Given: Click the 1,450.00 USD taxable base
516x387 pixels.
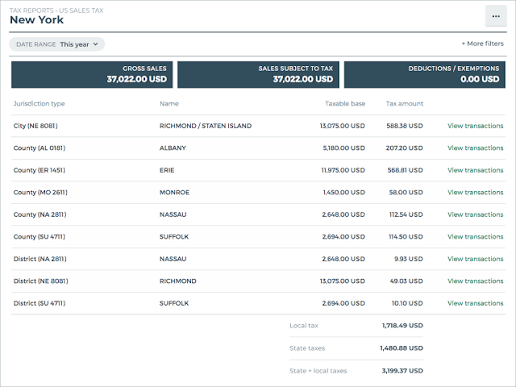Looking at the screenshot, I should click(344, 192).
